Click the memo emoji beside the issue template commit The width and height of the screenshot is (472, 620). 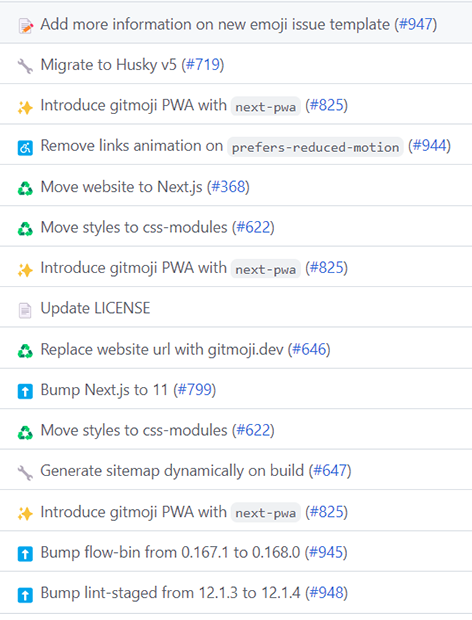coord(25,26)
